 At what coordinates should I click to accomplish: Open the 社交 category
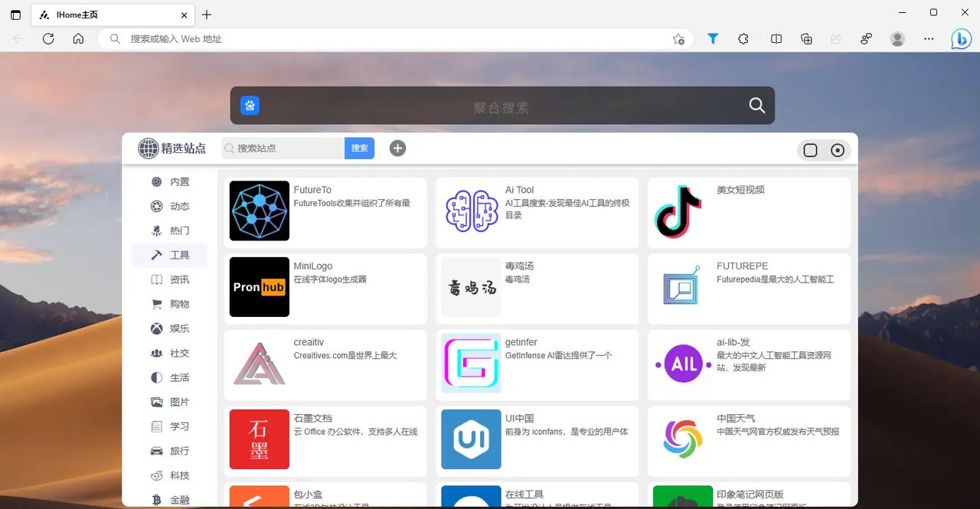click(169, 353)
